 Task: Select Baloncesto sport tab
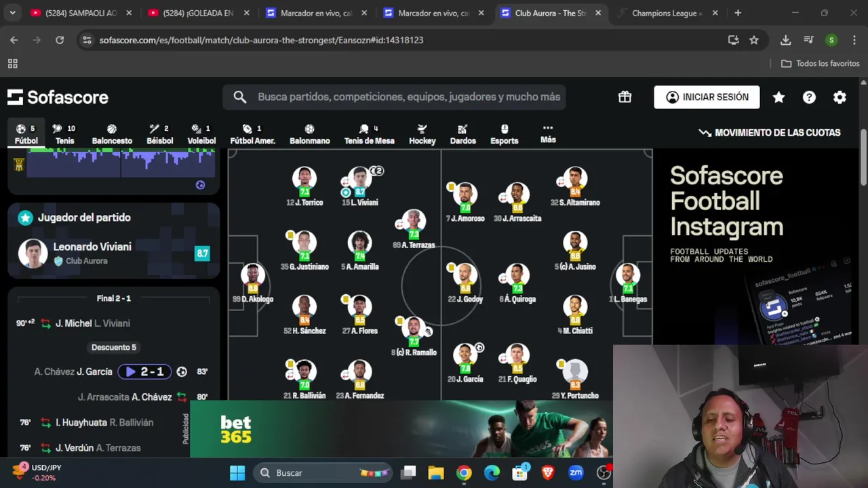click(x=112, y=134)
